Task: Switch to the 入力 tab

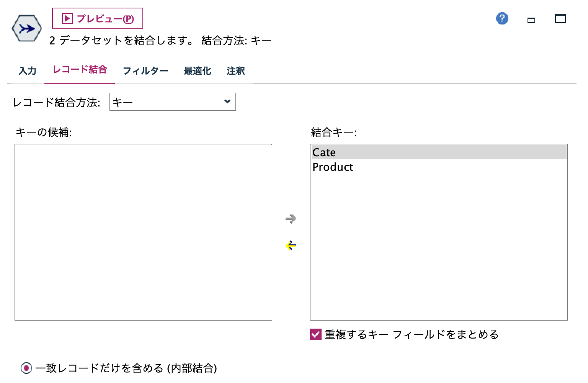Action: (x=27, y=71)
